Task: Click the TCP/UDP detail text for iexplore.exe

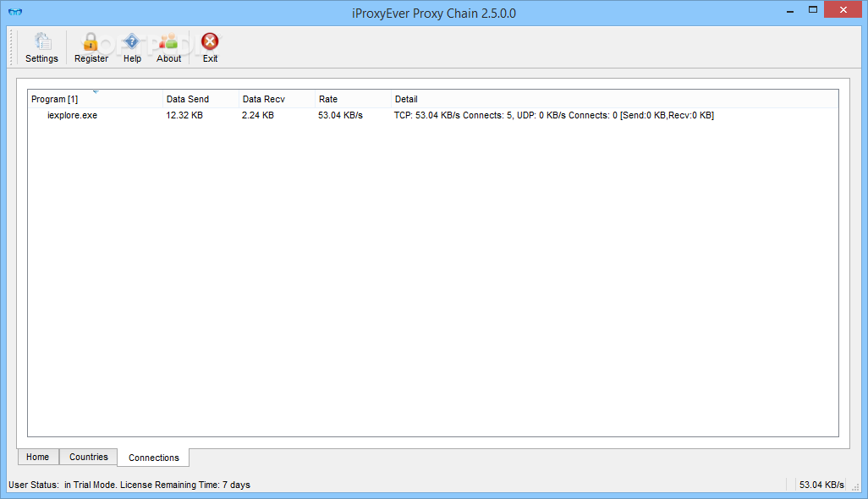Action: tap(554, 115)
